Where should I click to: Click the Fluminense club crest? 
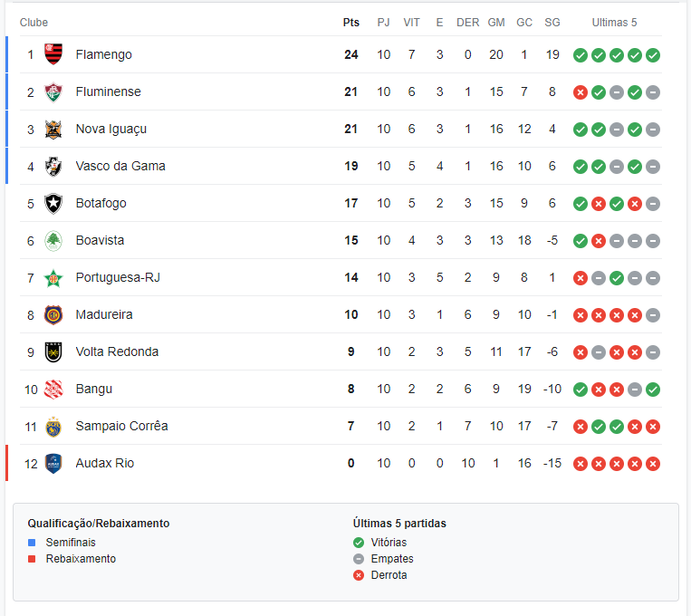[53, 91]
